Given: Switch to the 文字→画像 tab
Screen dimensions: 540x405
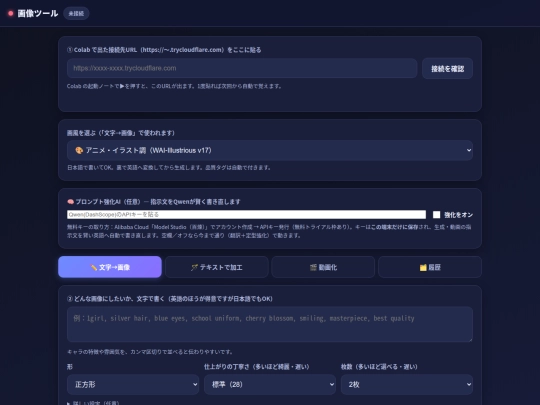Looking at the screenshot, I should (110, 267).
